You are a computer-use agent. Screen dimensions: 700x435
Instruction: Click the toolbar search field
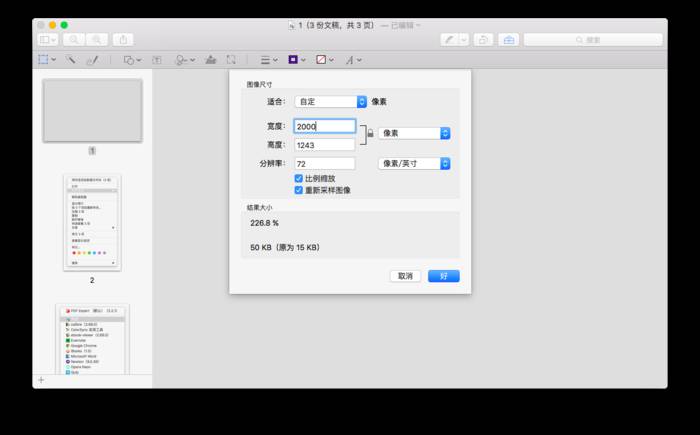[x=593, y=40]
